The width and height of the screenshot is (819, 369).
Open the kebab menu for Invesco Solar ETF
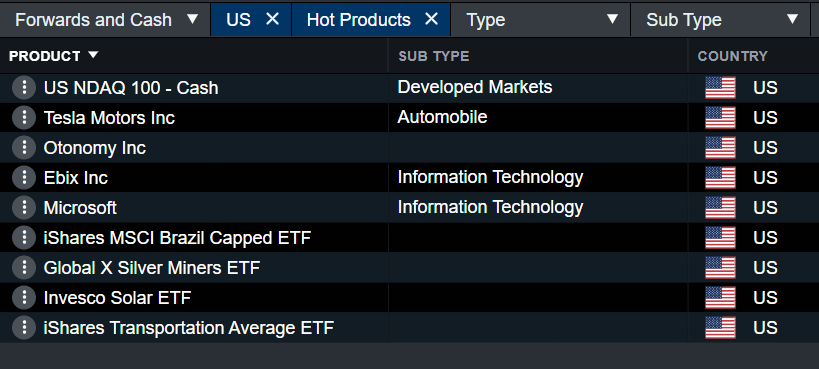click(x=24, y=297)
